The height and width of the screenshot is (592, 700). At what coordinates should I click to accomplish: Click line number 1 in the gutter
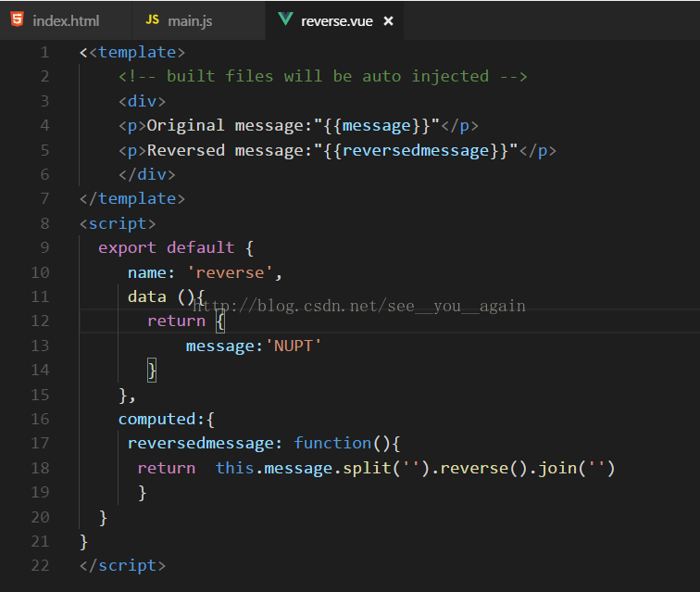pyautogui.click(x=44, y=53)
